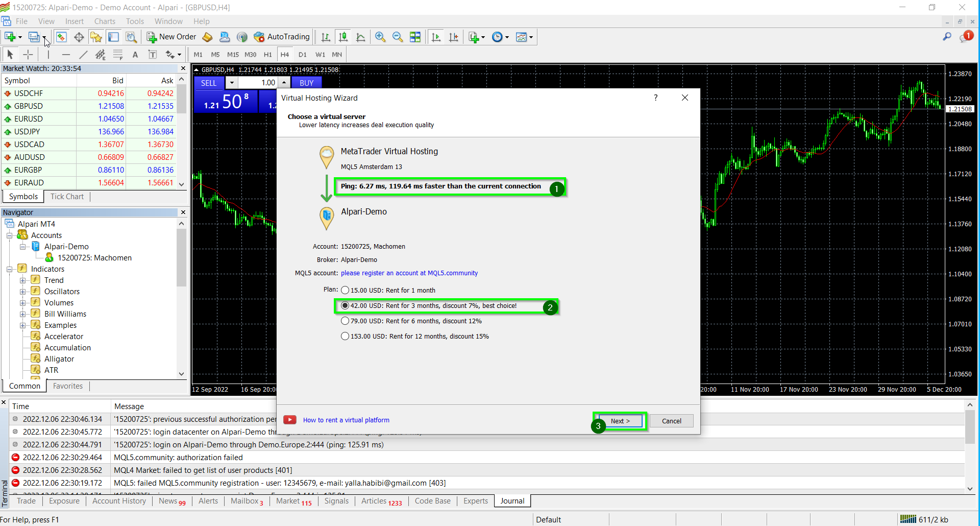Viewport: 980px width, 526px height.
Task: Open the Insert menu
Action: [74, 21]
